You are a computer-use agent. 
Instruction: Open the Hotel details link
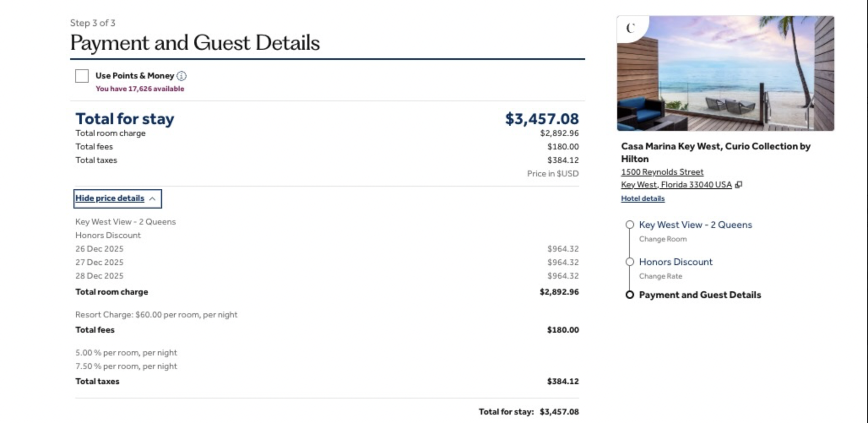(643, 198)
